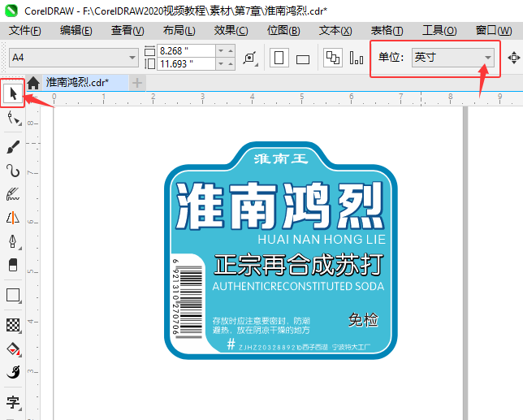Screen dimensions: 523x420
Task: Select the Rectangle tool
Action: [x=13, y=296]
